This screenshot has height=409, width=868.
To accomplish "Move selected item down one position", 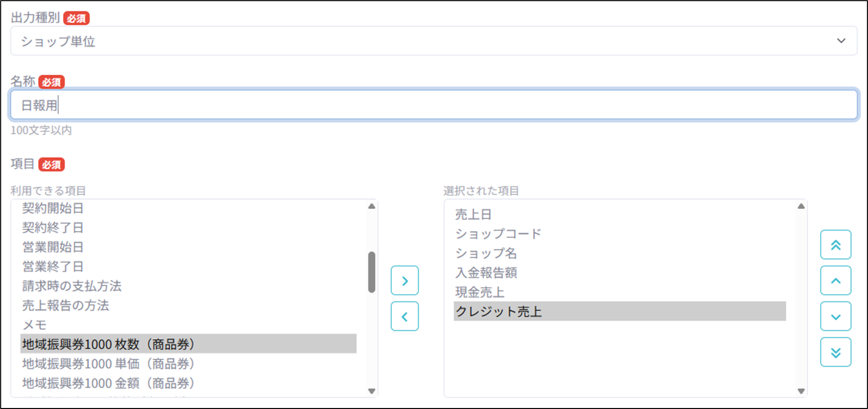I will click(836, 316).
